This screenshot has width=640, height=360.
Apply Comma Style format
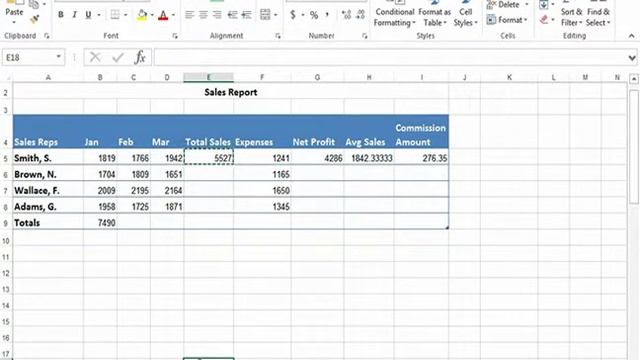327,15
